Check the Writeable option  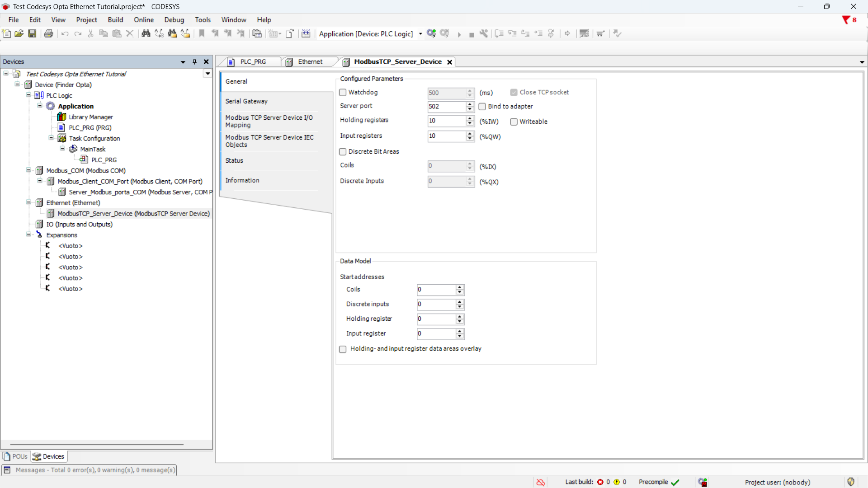point(514,122)
